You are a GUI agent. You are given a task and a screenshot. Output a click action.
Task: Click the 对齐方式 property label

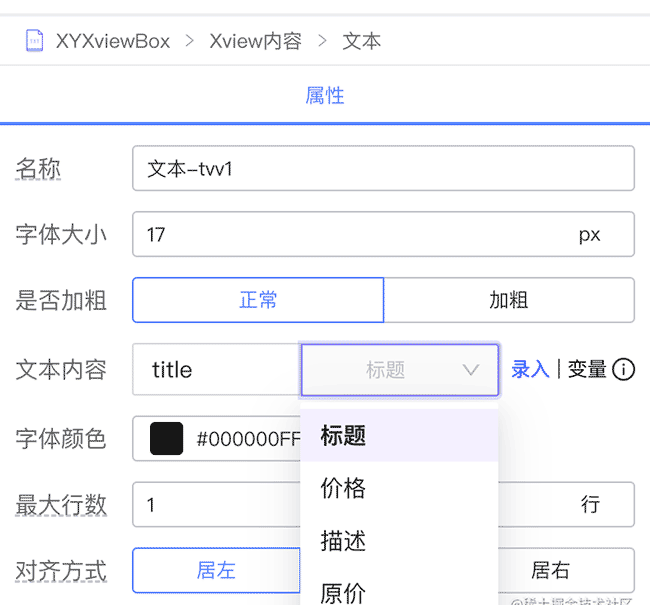tap(61, 571)
